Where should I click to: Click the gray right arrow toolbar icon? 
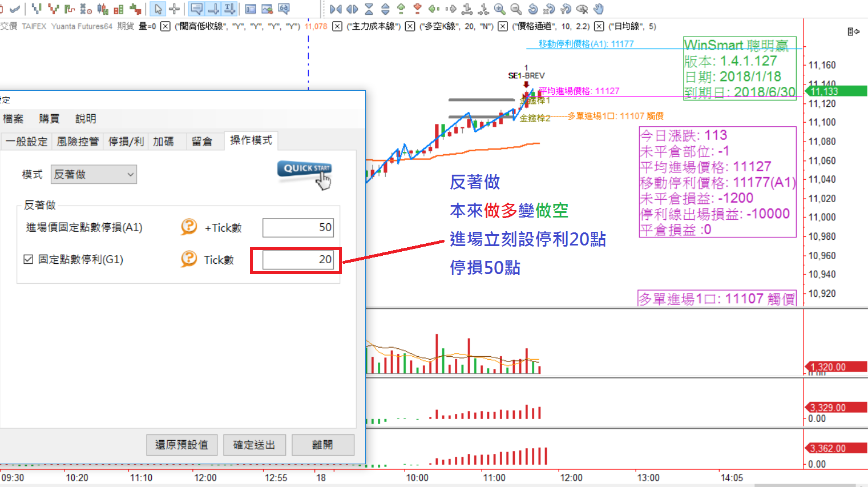pyautogui.click(x=451, y=9)
